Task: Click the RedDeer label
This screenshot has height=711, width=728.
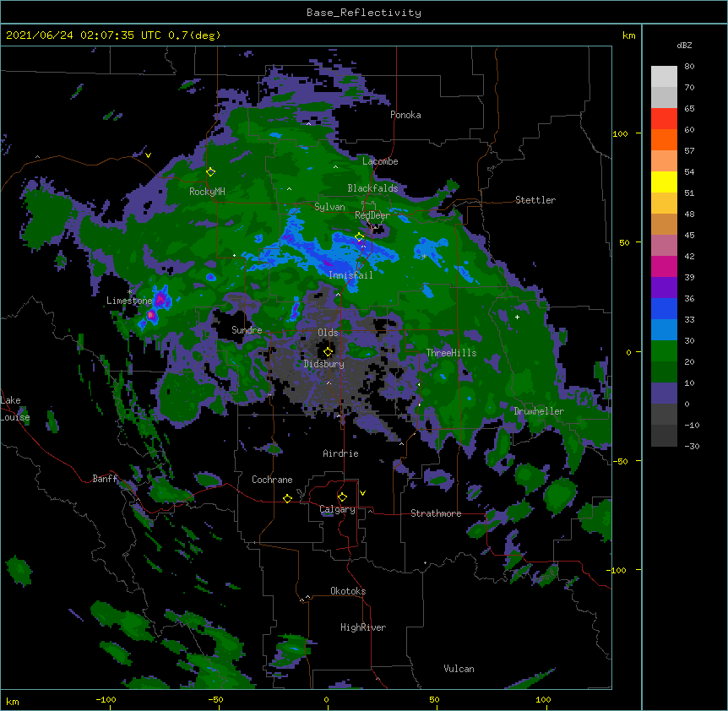Action: pyautogui.click(x=372, y=215)
